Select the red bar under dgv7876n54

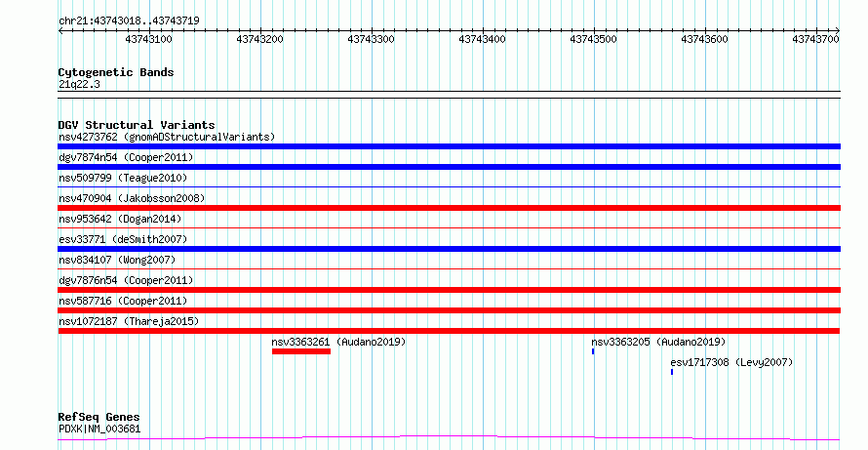click(x=449, y=290)
